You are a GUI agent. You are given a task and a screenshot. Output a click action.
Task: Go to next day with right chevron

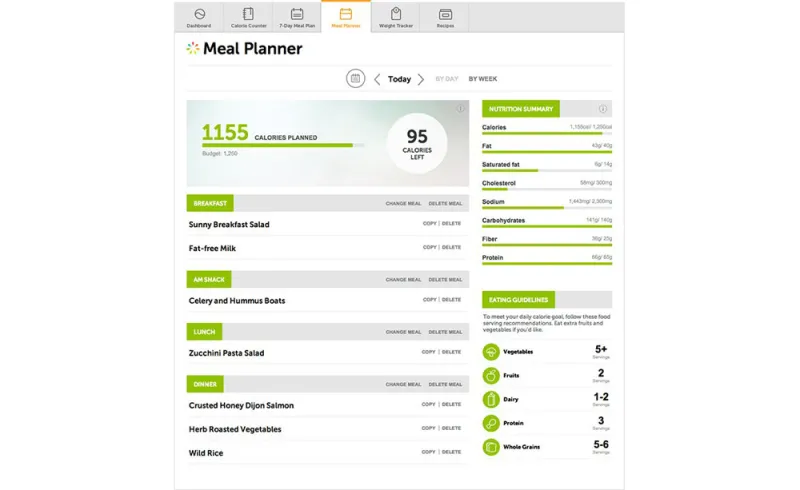click(x=421, y=79)
